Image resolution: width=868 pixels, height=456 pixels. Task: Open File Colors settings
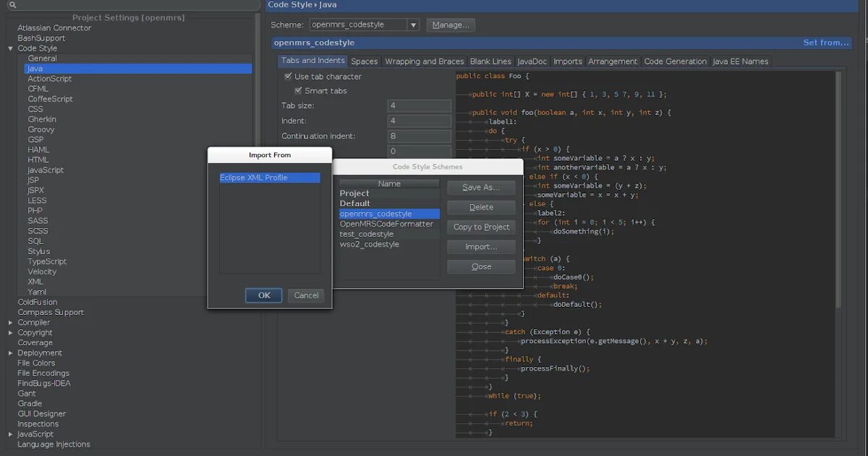(36, 363)
